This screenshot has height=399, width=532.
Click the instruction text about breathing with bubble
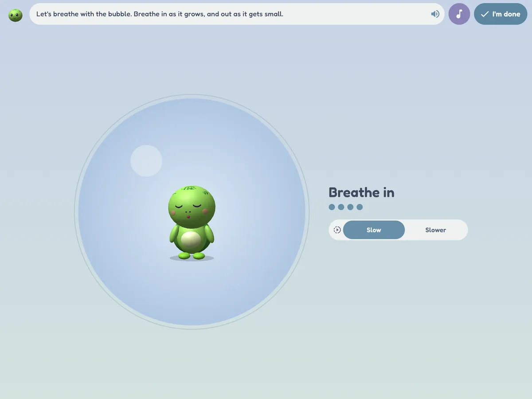pos(160,14)
